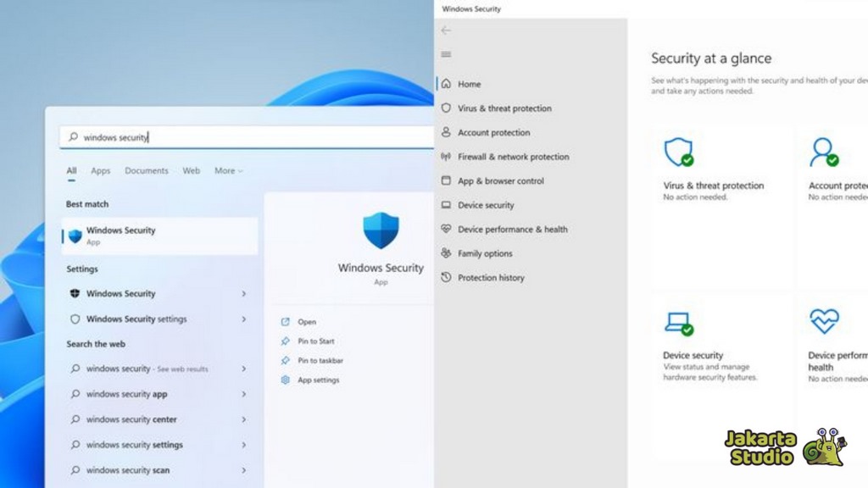Screen dimensions: 868x488
Task: Click the Device performance health card heart icon
Action: click(x=824, y=321)
